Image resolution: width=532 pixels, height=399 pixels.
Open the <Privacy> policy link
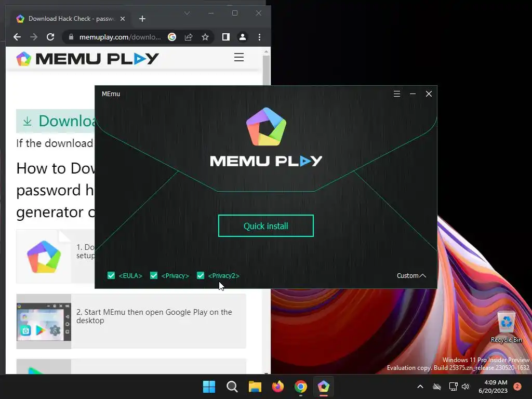click(175, 275)
